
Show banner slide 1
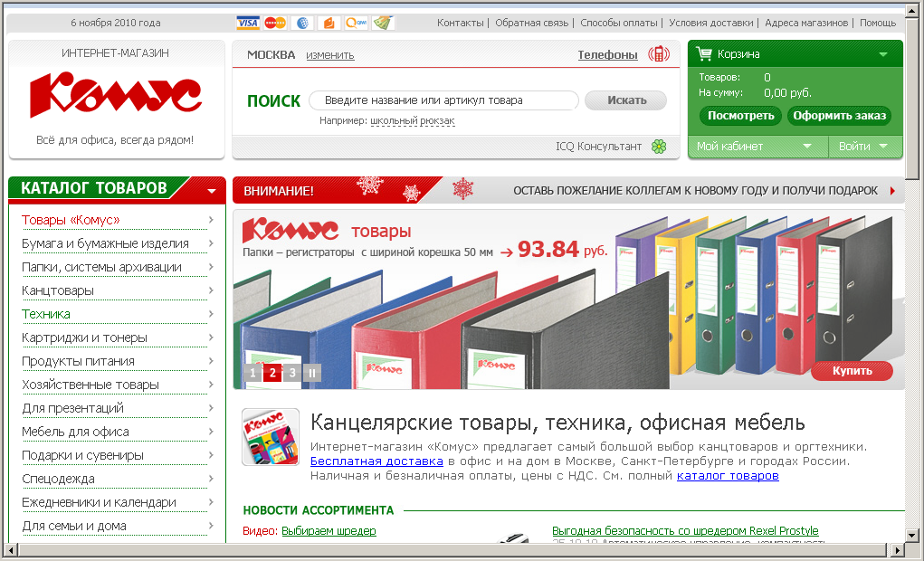252,373
